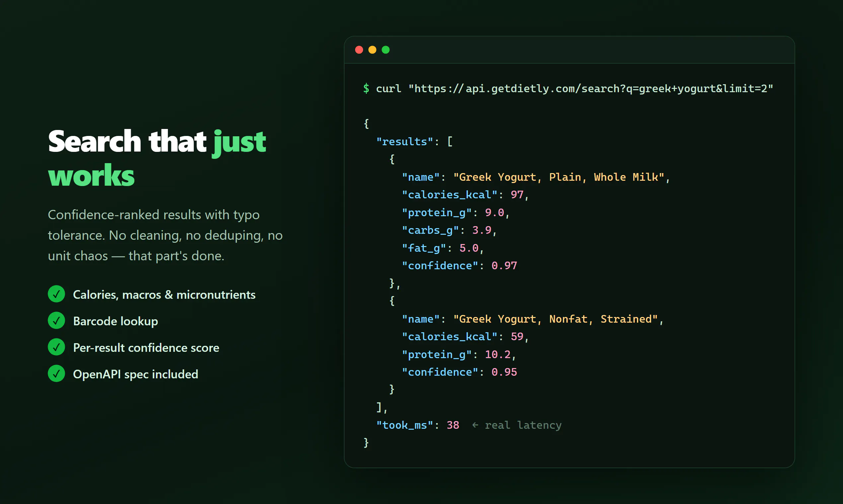Click the 'real latency' comment text
Image resolution: width=843 pixels, height=504 pixels.
click(523, 425)
